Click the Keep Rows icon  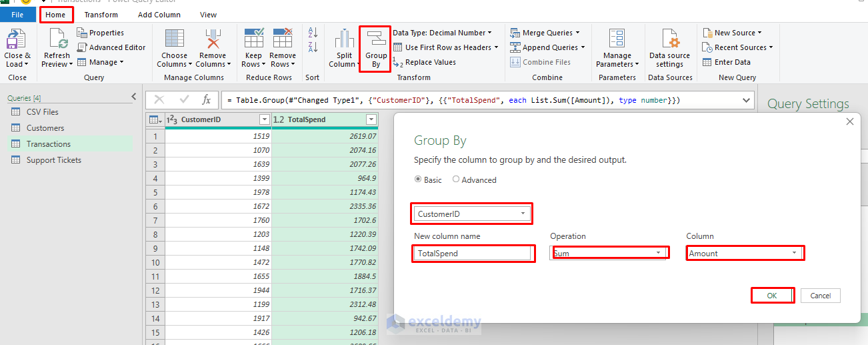pyautogui.click(x=254, y=39)
